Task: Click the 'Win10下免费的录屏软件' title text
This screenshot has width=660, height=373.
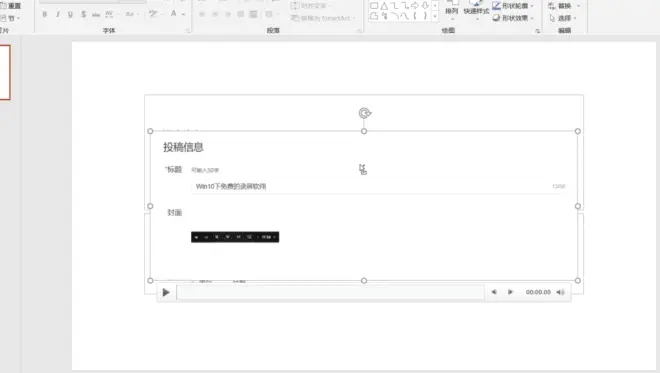Action: 231,186
